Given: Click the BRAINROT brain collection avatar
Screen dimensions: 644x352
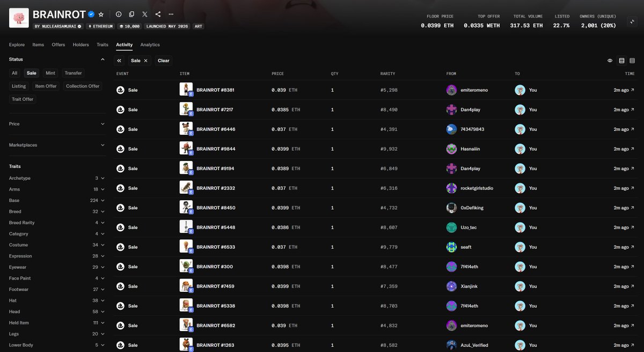Looking at the screenshot, I should (19, 18).
